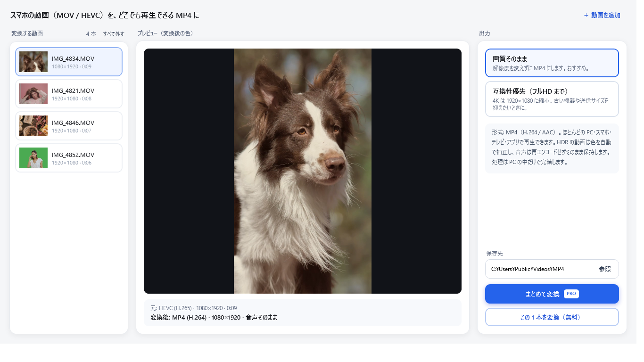Click the 元: HEVC (H.265) source info text

coord(194,308)
